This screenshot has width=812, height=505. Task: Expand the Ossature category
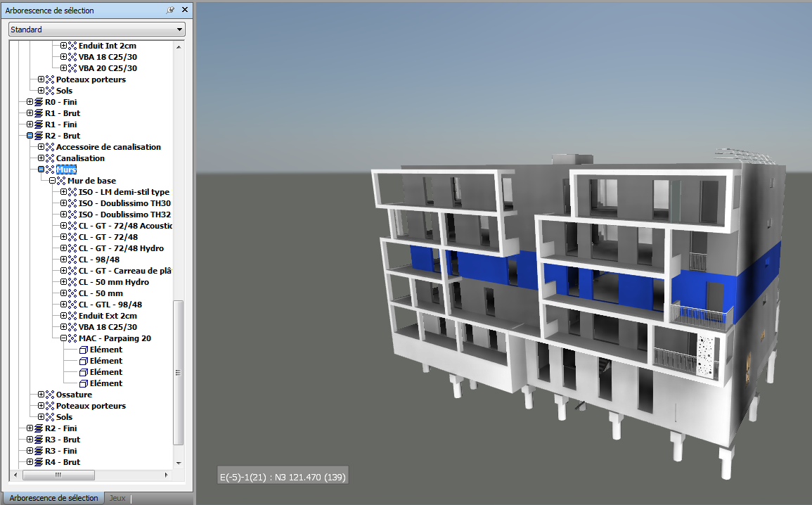click(41, 395)
